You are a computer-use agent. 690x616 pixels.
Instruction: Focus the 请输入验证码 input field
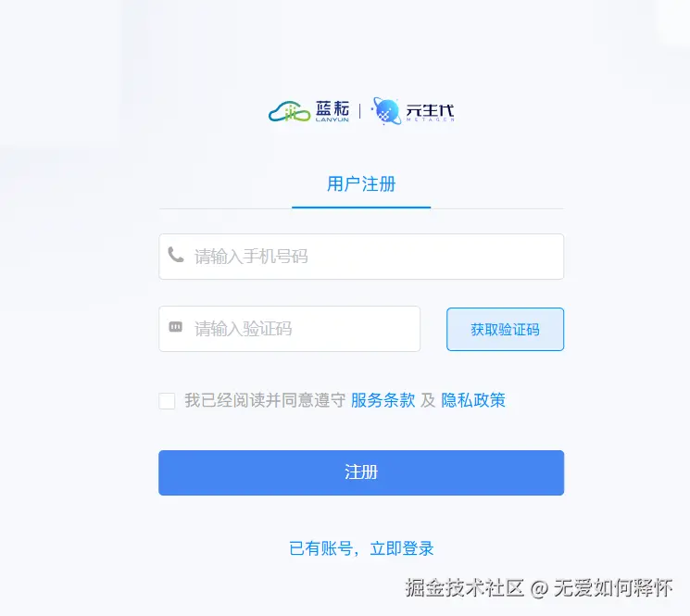pyautogui.click(x=289, y=329)
